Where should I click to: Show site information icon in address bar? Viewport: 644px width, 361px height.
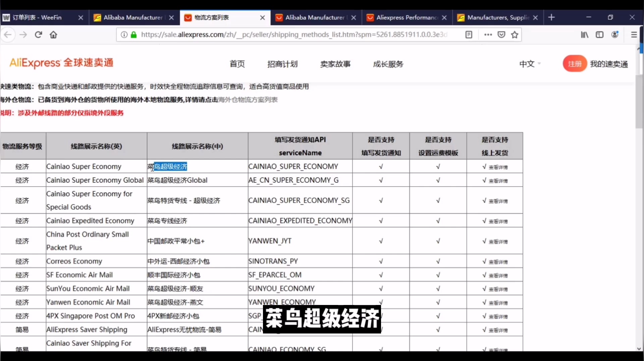pyautogui.click(x=124, y=35)
